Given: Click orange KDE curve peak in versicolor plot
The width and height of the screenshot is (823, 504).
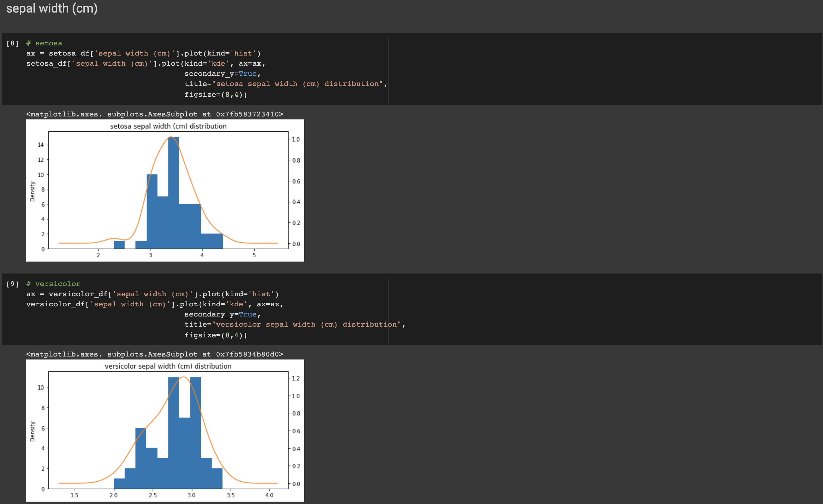Looking at the screenshot, I should 184,377.
